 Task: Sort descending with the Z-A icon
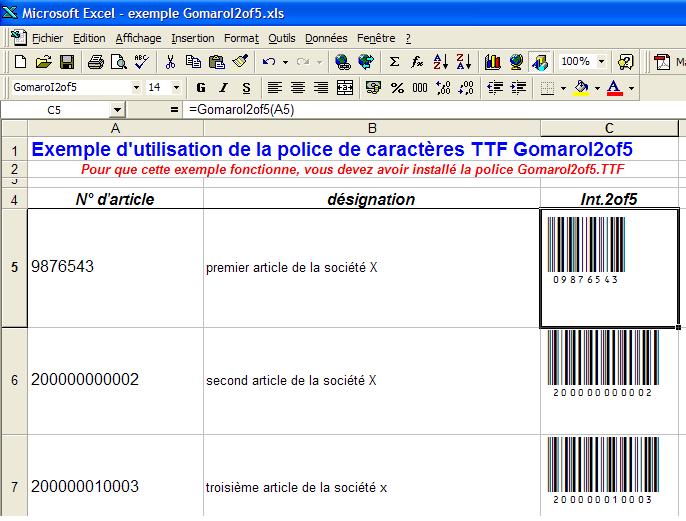(464, 62)
